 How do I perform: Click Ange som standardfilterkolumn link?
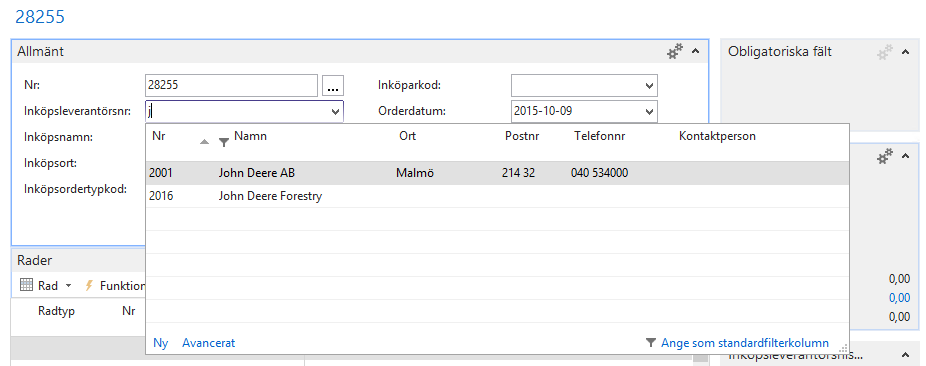click(745, 343)
